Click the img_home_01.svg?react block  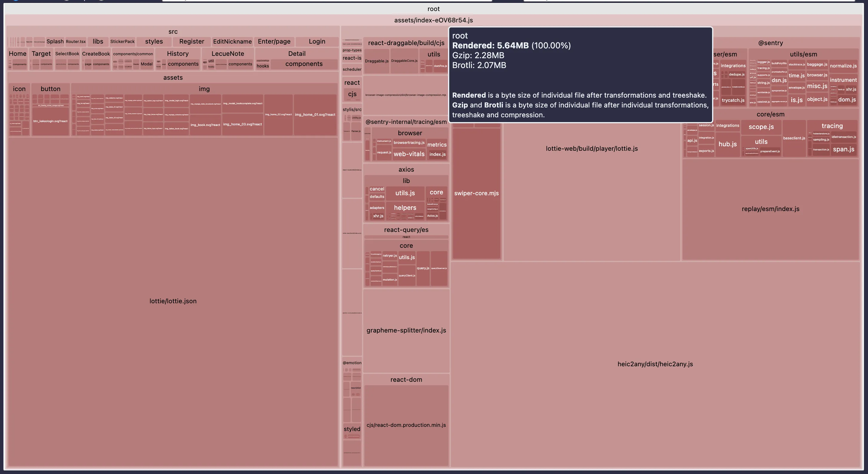tap(315, 115)
